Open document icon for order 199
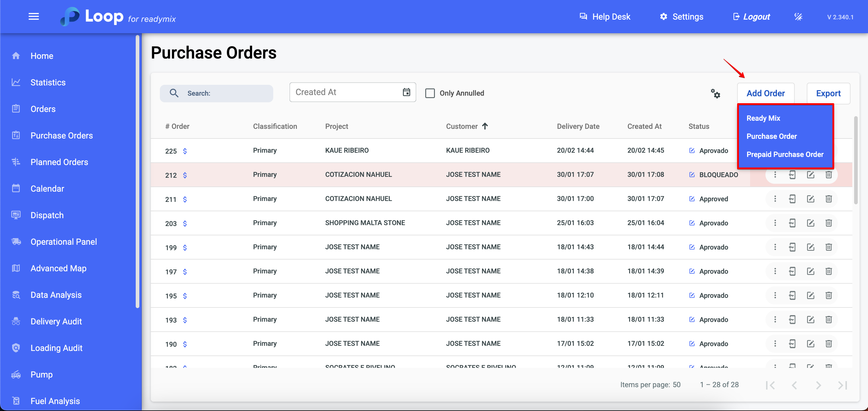 click(792, 247)
